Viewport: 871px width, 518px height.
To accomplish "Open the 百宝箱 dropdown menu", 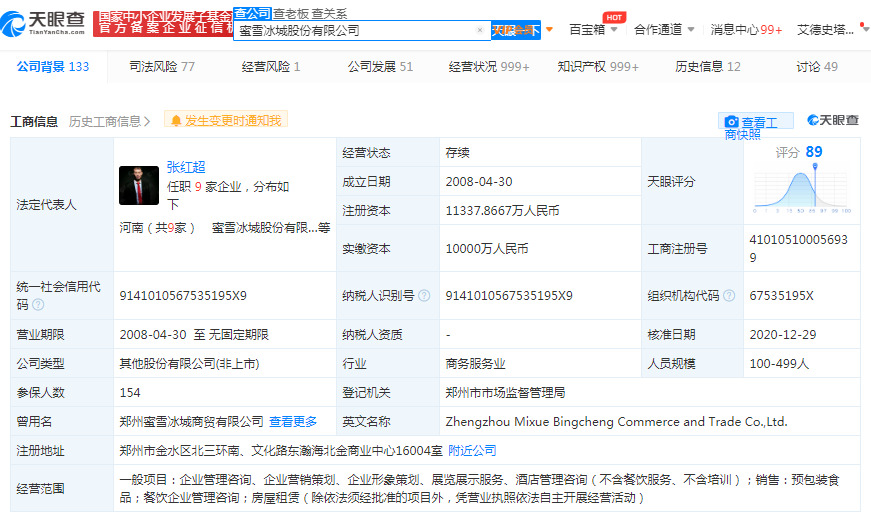I will pos(594,30).
